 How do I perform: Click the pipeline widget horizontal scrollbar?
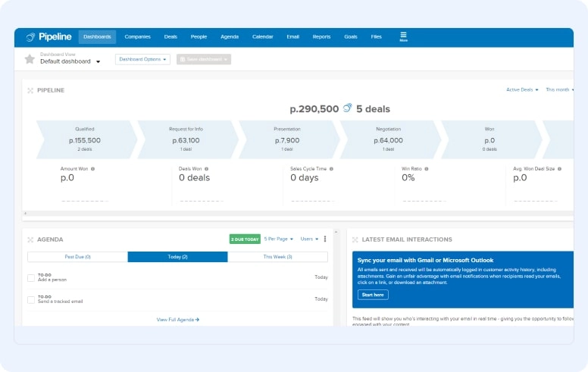[298, 214]
